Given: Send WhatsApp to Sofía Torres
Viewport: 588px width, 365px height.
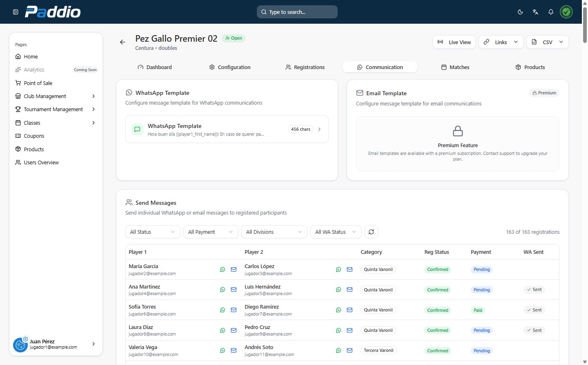Looking at the screenshot, I should (x=223, y=310).
